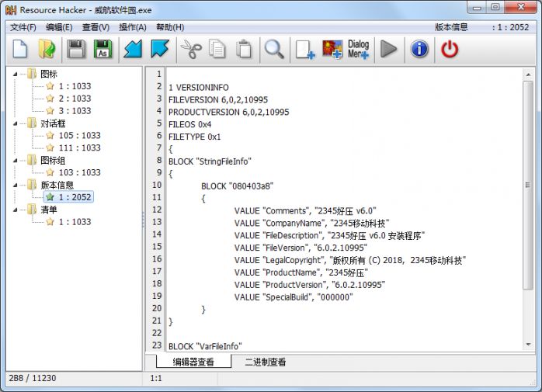
Task: Click the Add new blank resource icon
Action: click(x=305, y=50)
